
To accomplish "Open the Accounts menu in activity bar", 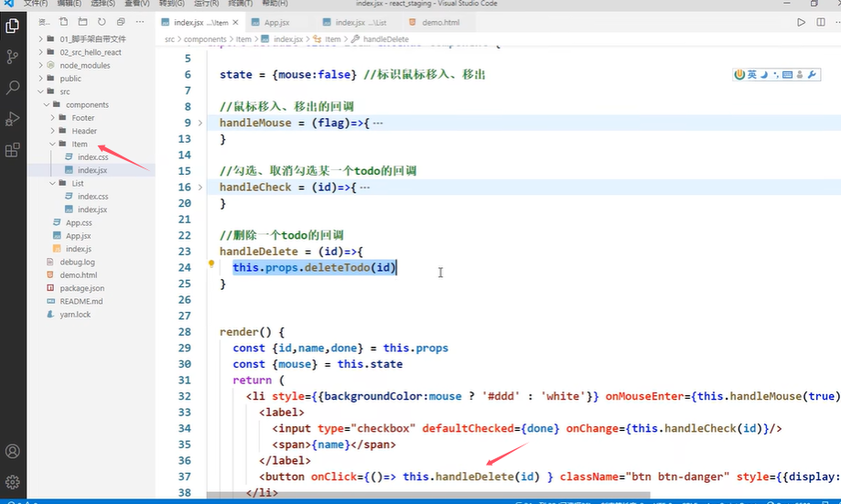I will [x=12, y=452].
